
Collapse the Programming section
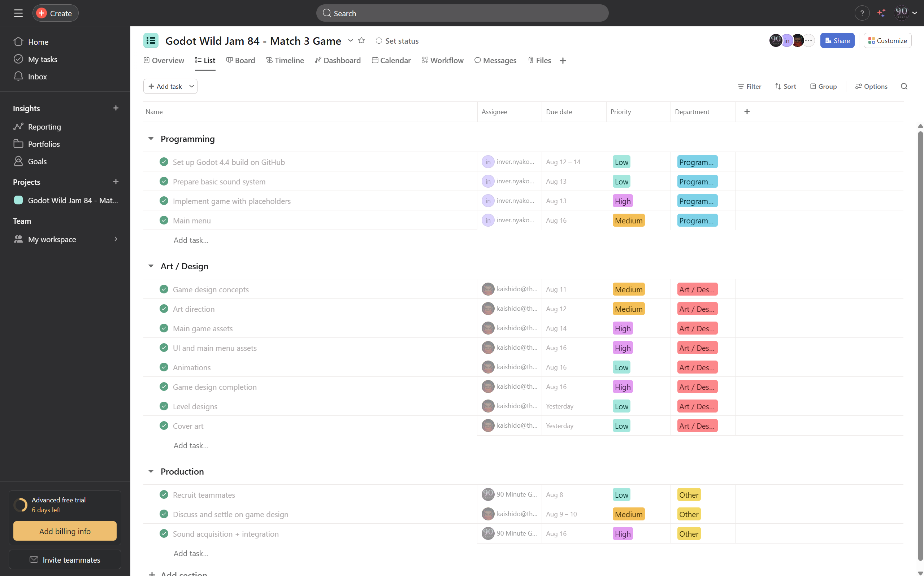[151, 139]
